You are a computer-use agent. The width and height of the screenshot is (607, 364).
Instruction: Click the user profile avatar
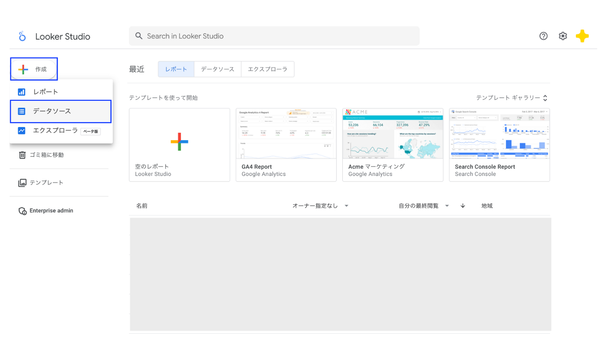pyautogui.click(x=582, y=36)
